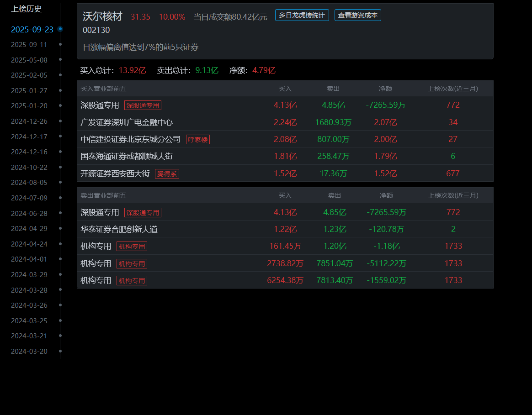Screen dimensions: 532x415
Task: Open 中信建投证券北京东城分公司 row
Action: tap(285, 139)
